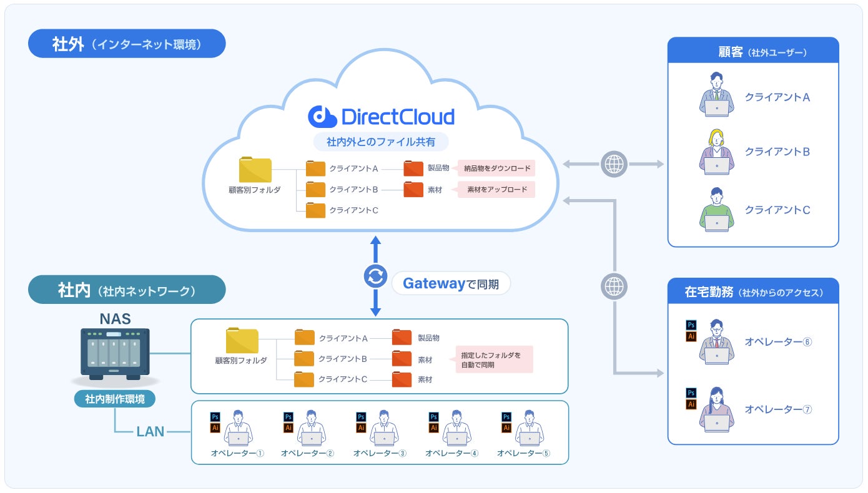Click the 顧客別フォルダ text in the cloud
This screenshot has height=493, width=868.
tap(255, 190)
